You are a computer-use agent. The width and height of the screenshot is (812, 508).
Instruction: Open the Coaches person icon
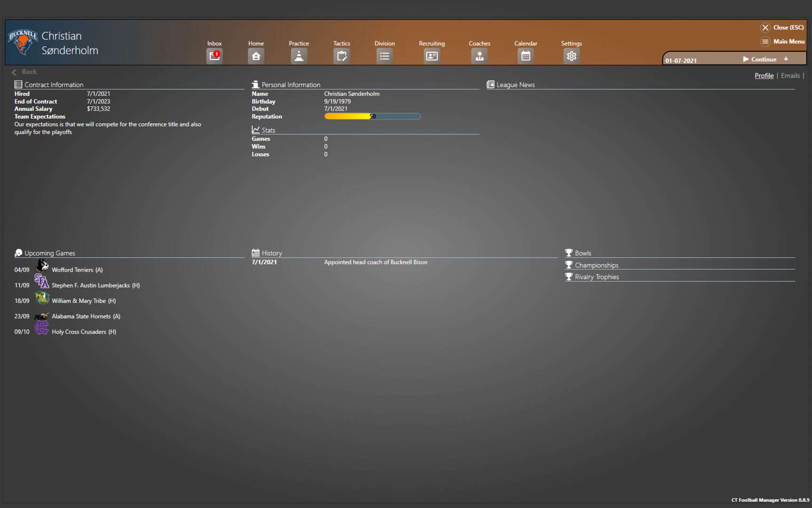pos(479,56)
